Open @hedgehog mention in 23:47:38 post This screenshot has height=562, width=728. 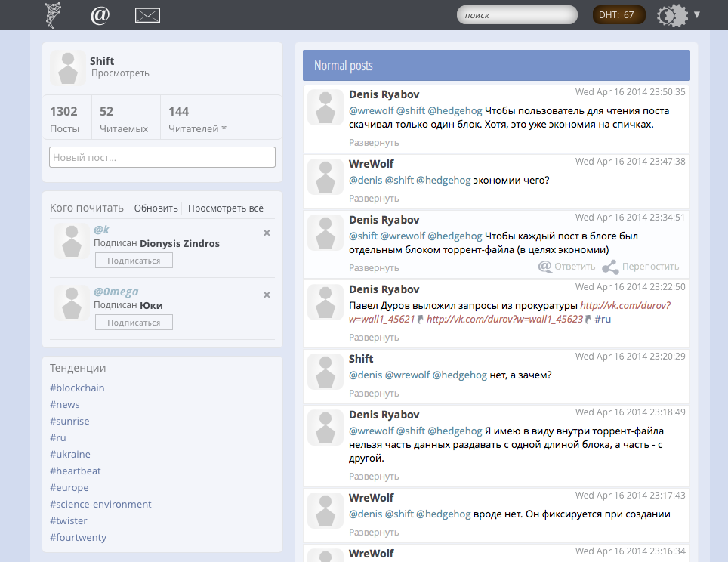pyautogui.click(x=443, y=181)
